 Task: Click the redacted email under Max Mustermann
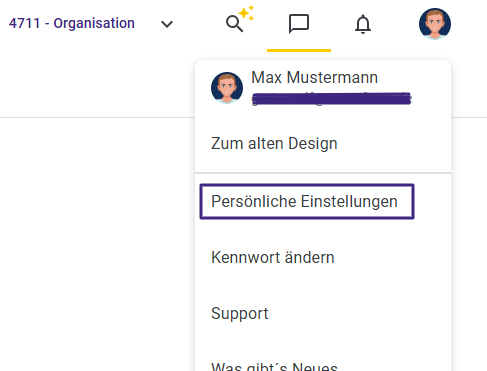pos(331,99)
